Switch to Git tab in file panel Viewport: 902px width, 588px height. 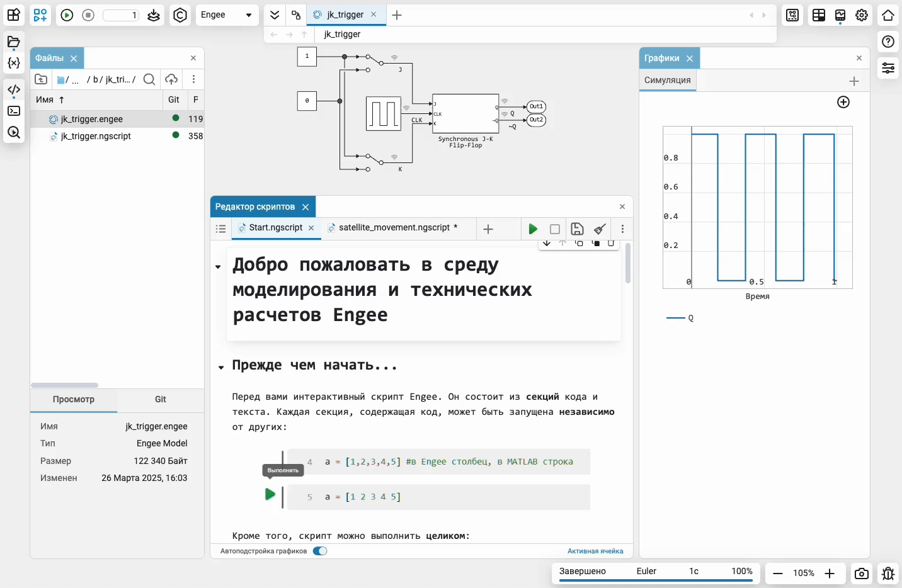161,399
